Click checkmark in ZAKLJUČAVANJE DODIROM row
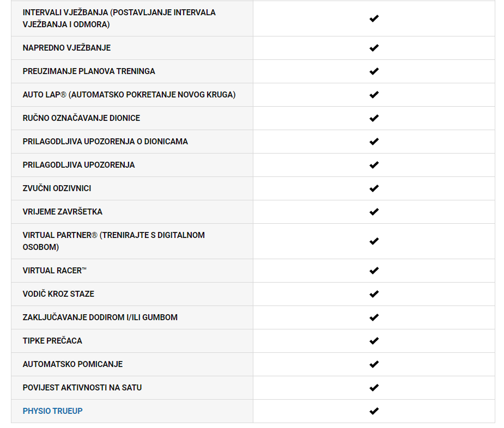The width and height of the screenshot is (504, 428). (374, 317)
